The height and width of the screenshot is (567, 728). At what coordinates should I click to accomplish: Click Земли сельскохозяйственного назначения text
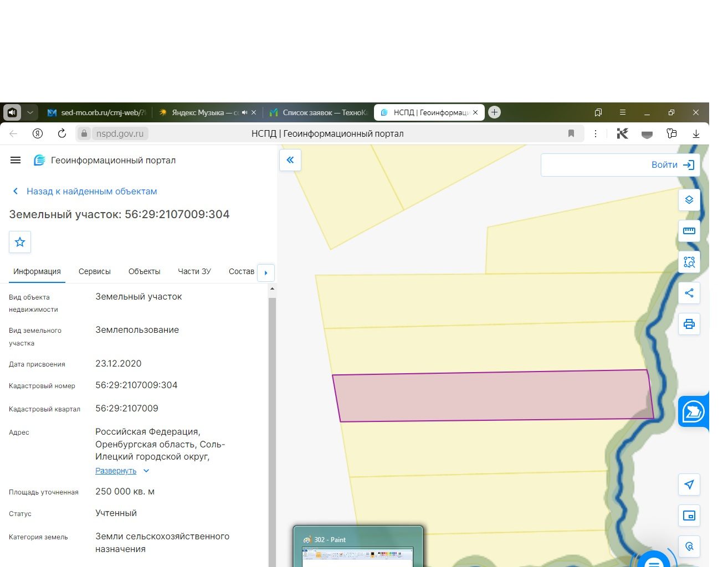coord(162,543)
